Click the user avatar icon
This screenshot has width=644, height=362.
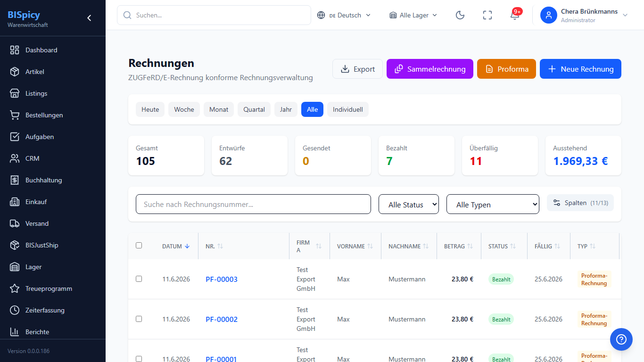(549, 15)
